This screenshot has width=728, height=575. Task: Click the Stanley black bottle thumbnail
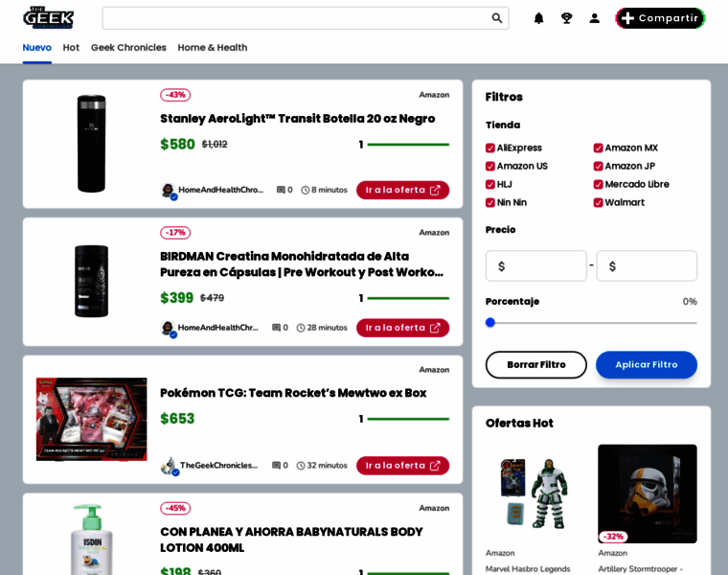[91, 144]
